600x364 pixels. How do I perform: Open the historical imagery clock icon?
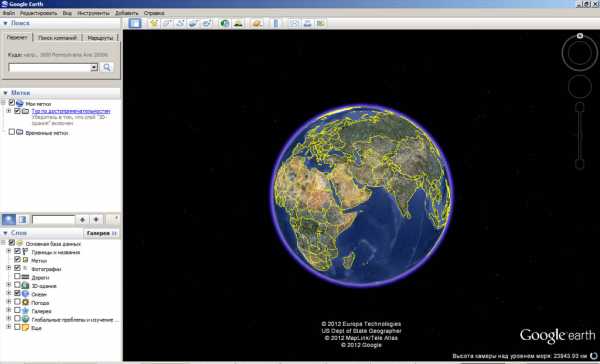(225, 23)
